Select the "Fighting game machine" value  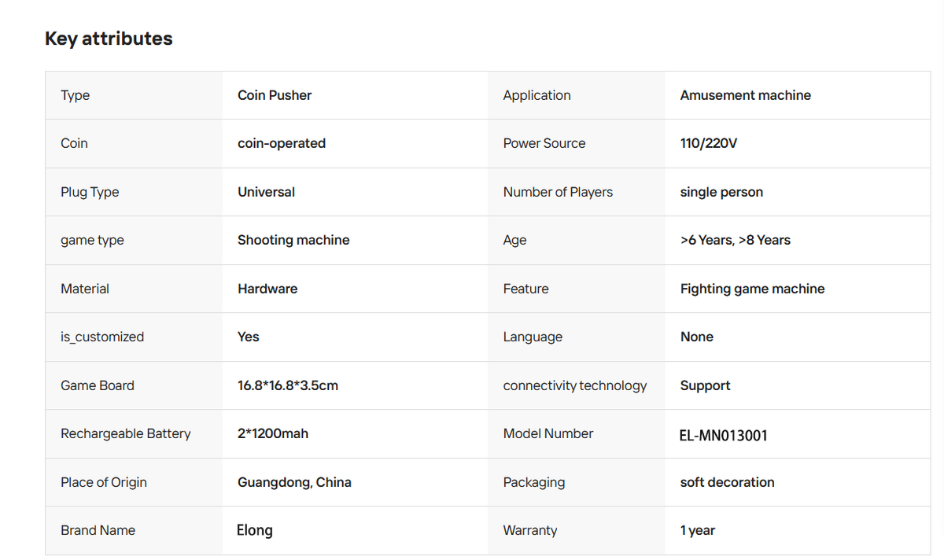[x=753, y=289]
